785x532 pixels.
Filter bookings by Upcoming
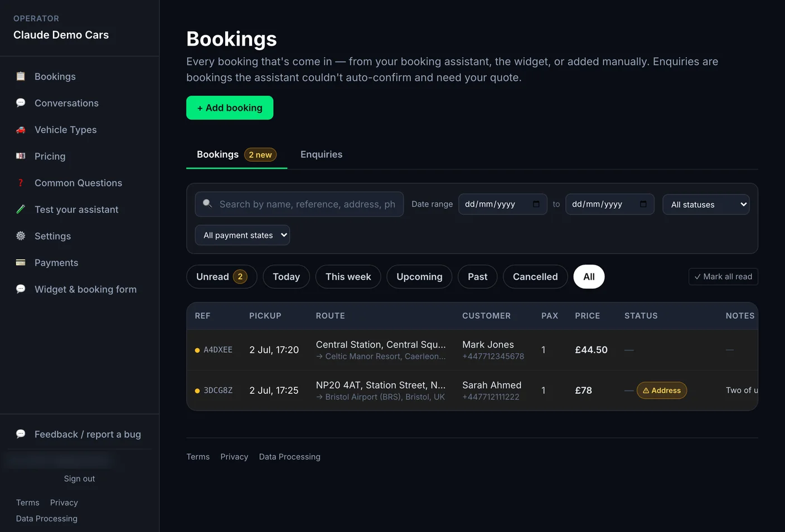click(419, 277)
